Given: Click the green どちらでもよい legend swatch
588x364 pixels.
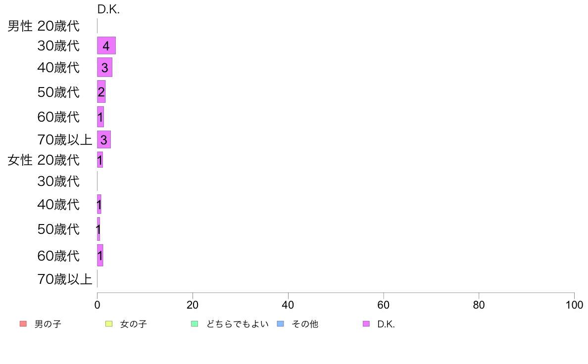Looking at the screenshot, I should 195,323.
